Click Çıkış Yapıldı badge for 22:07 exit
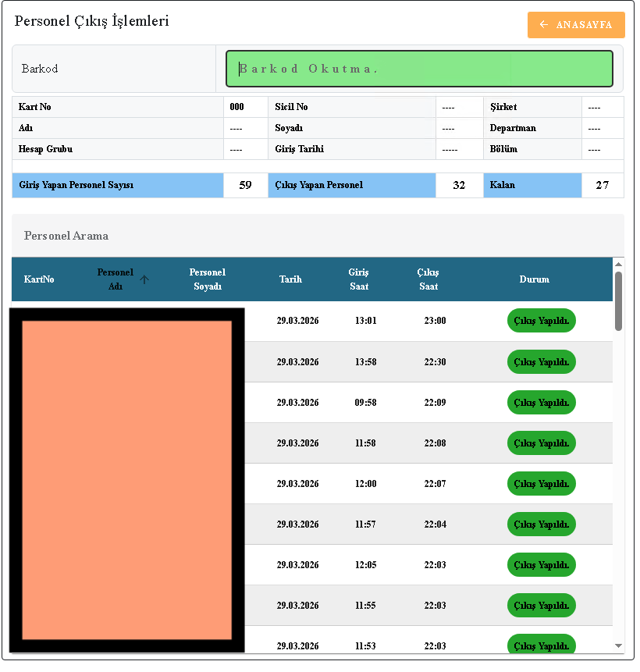This screenshot has height=672, width=640. (541, 484)
